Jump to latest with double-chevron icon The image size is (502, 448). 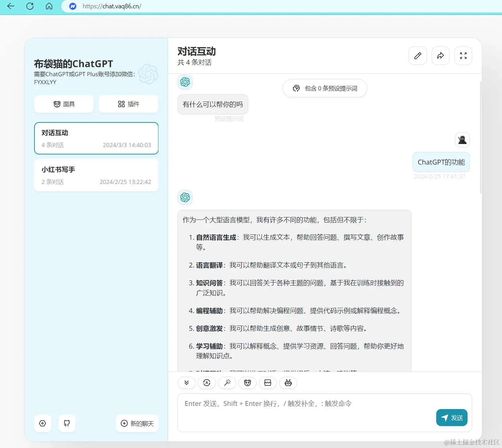pyautogui.click(x=187, y=383)
